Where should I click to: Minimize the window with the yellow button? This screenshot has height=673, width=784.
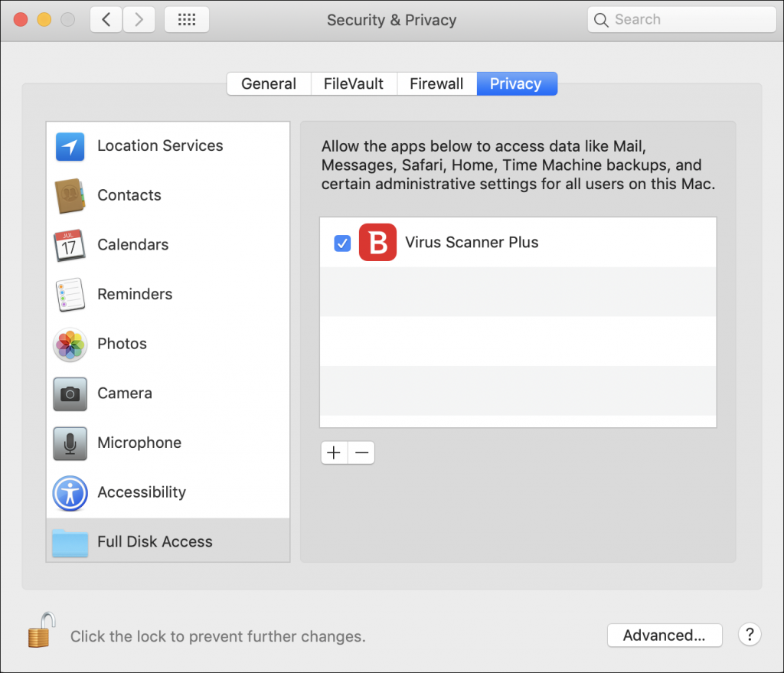point(44,19)
